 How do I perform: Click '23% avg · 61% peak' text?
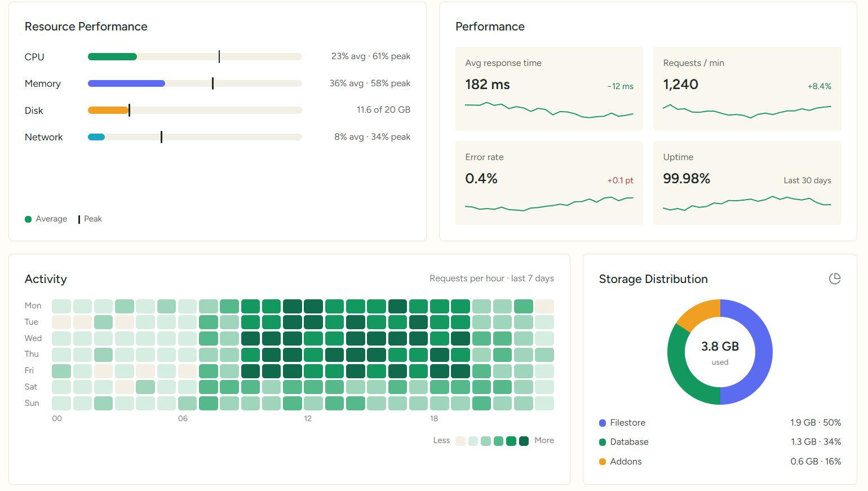coord(371,56)
